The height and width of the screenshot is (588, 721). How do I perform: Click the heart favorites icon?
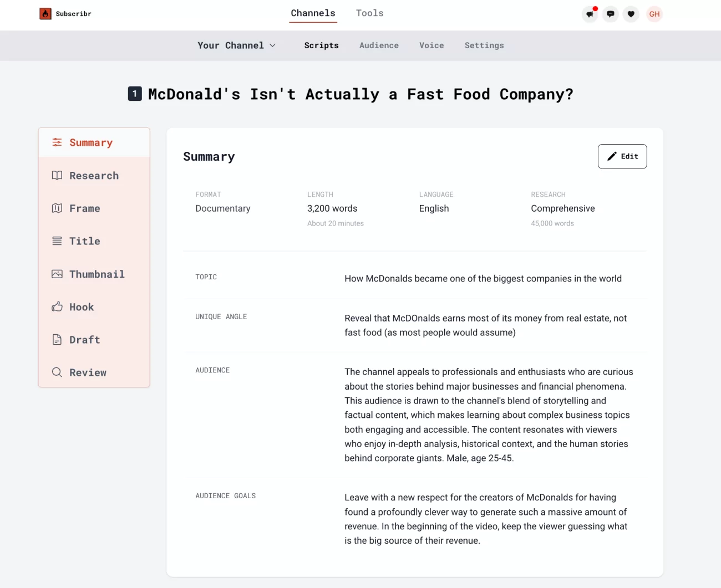point(631,14)
